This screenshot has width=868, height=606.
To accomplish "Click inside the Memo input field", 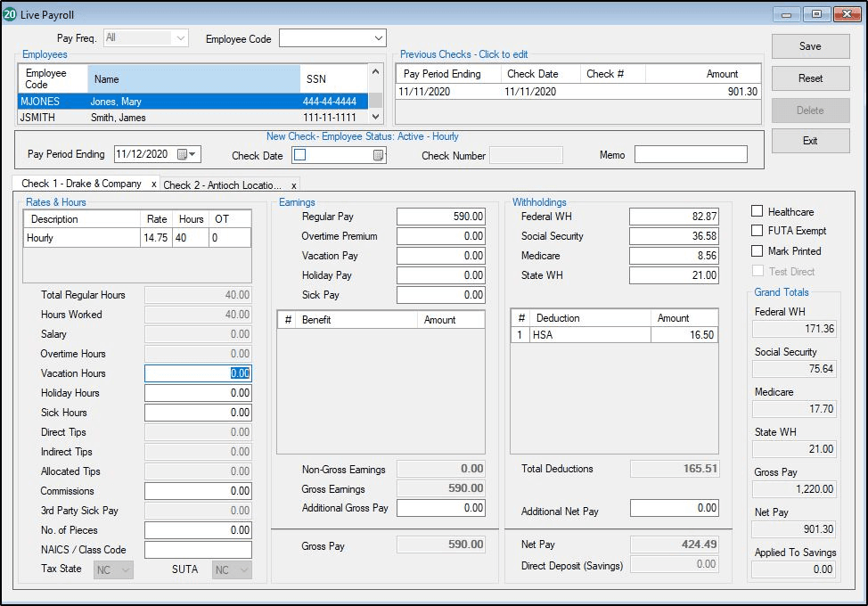I will [x=691, y=153].
